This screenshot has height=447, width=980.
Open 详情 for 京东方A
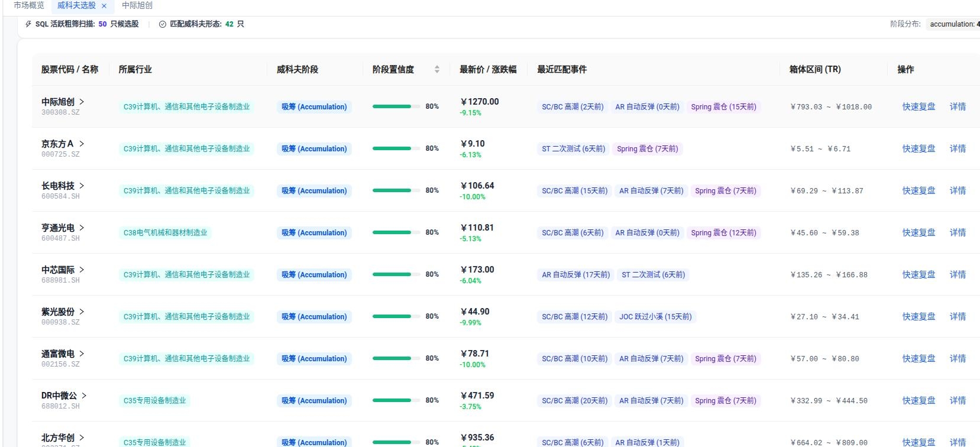(958, 149)
